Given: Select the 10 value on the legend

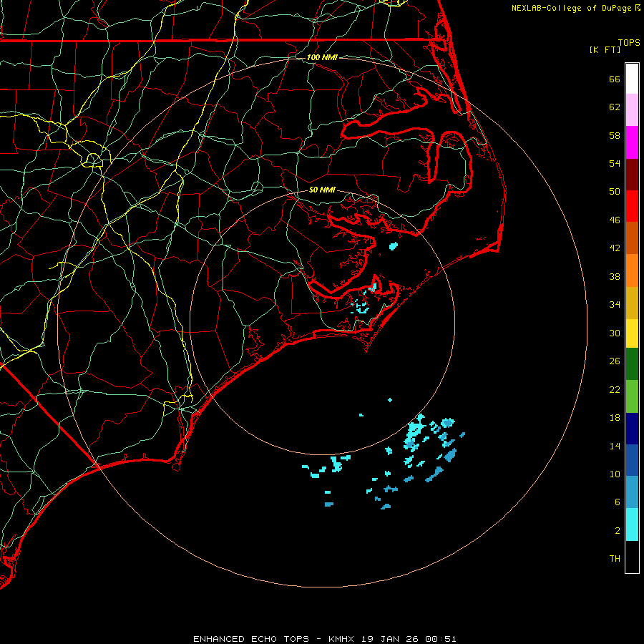Looking at the screenshot, I should [x=615, y=474].
